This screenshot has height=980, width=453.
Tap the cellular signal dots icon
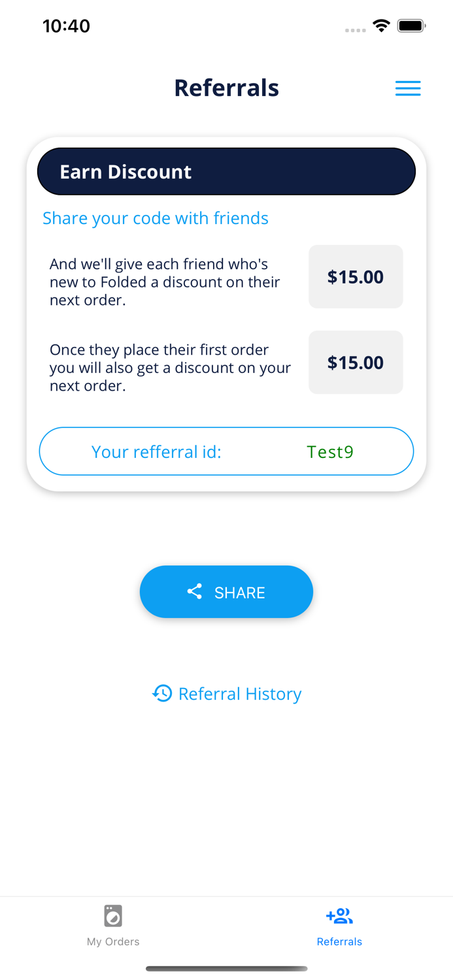point(355,30)
